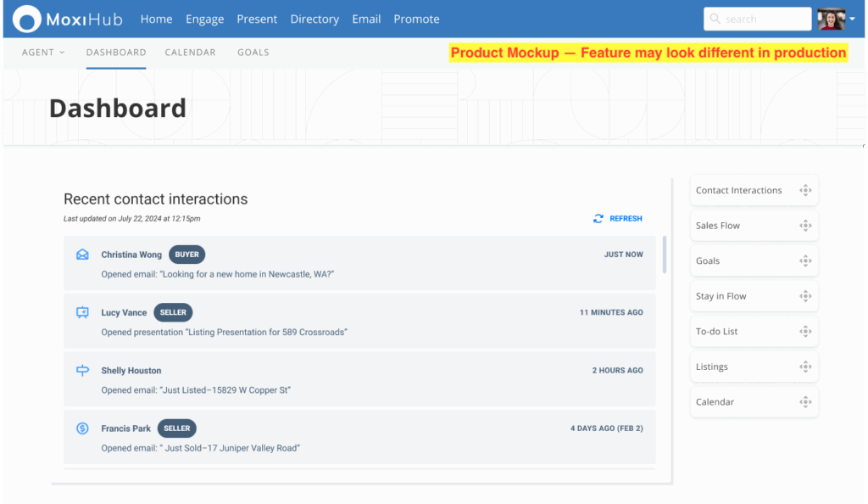Open the Engage menu
Screen dimensions: 868x504
coord(205,19)
